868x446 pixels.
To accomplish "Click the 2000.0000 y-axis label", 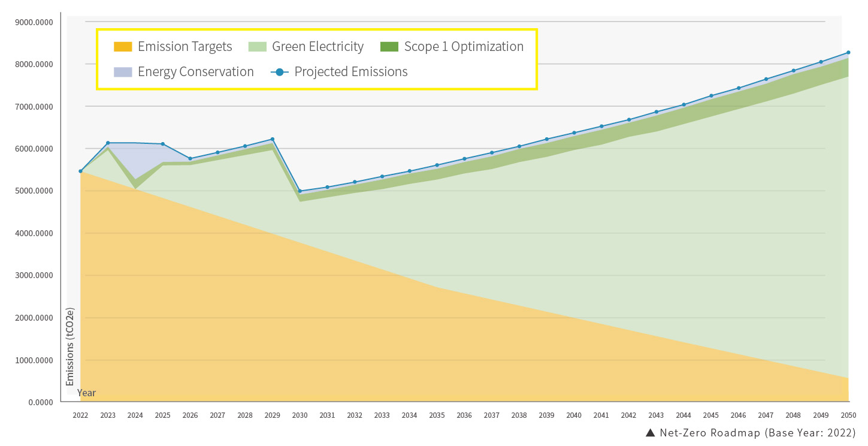I will click(x=35, y=318).
